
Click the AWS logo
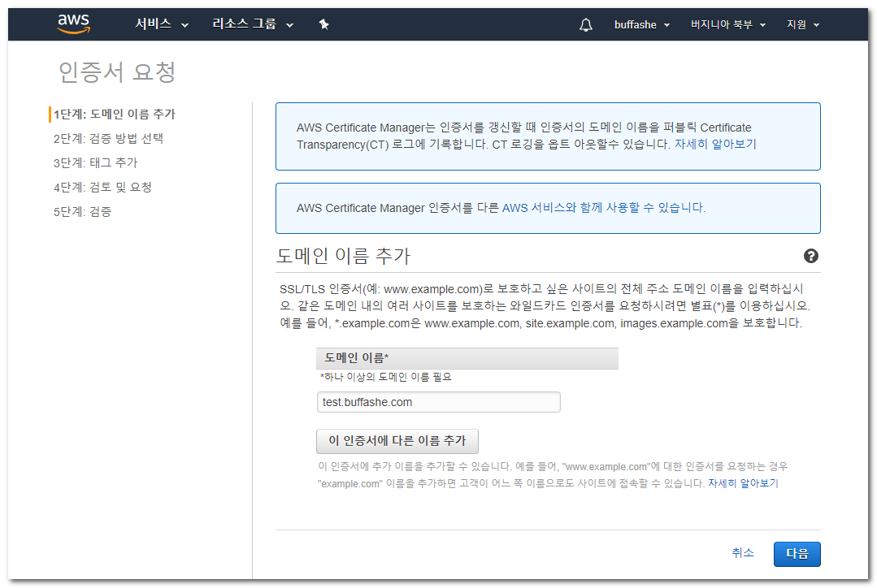click(x=73, y=24)
